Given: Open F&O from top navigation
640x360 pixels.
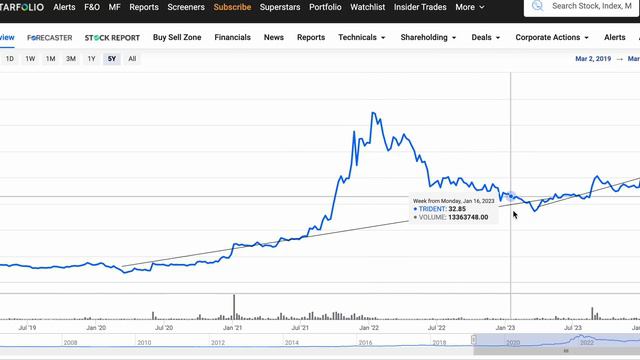Looking at the screenshot, I should (92, 7).
